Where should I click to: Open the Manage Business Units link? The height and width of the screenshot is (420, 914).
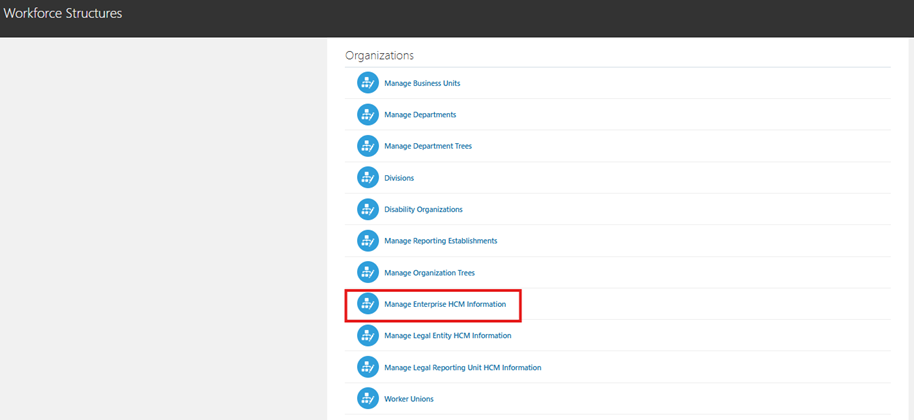(x=422, y=83)
